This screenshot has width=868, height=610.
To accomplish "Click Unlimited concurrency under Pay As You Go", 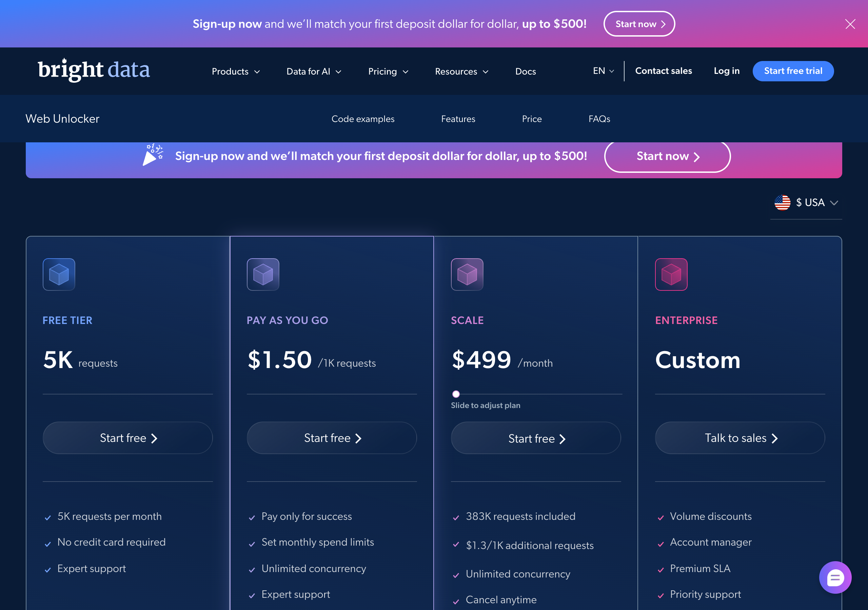I will click(x=314, y=568).
